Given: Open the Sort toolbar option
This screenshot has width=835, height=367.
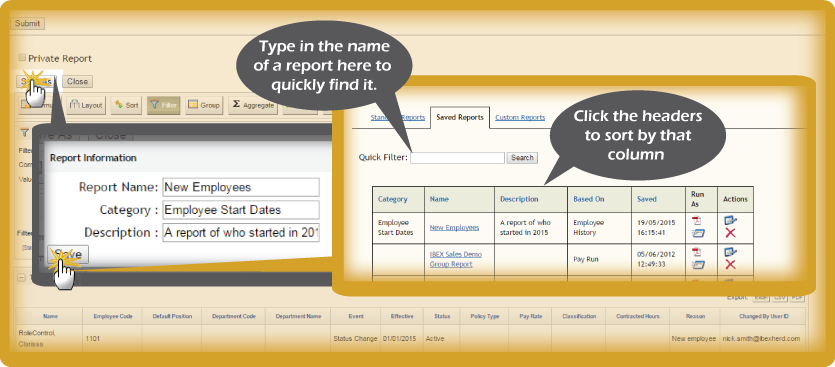Looking at the screenshot, I should (126, 105).
